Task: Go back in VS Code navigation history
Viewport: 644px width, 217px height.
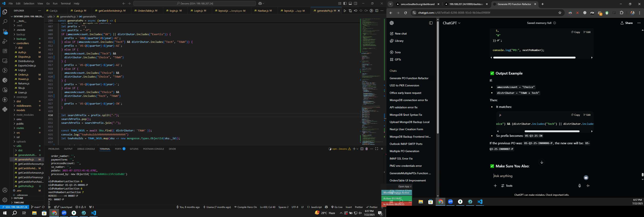Action: (x=124, y=3)
